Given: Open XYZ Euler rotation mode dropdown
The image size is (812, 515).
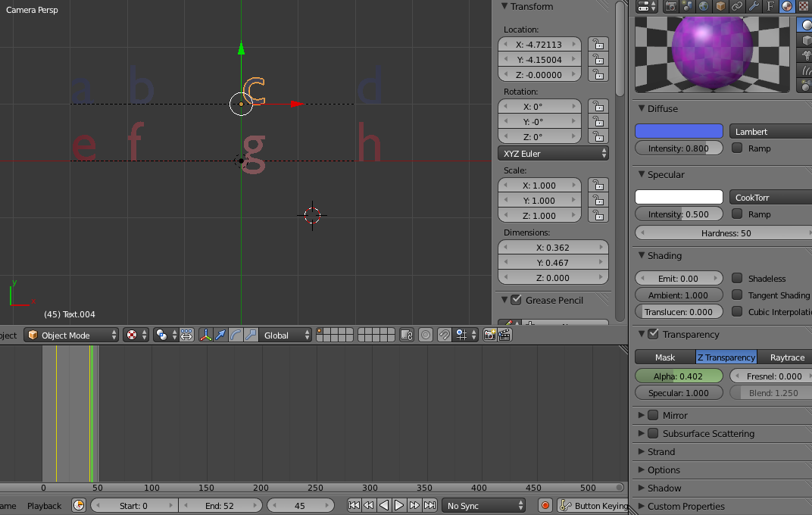Looking at the screenshot, I should 553,153.
